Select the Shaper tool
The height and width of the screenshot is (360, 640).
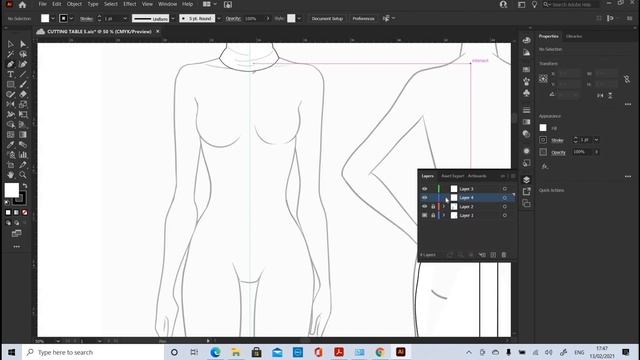(x=11, y=94)
